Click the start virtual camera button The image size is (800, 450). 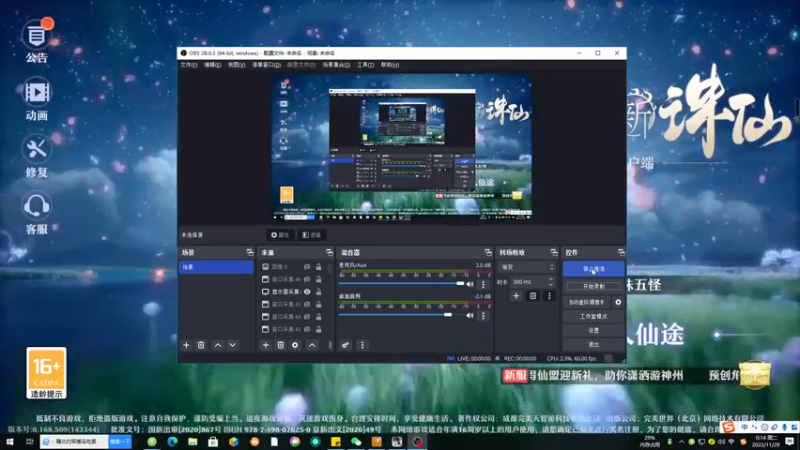tap(587, 302)
